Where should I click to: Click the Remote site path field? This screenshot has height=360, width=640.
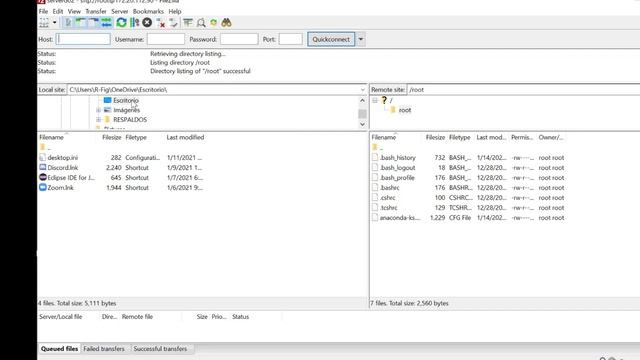coord(524,89)
